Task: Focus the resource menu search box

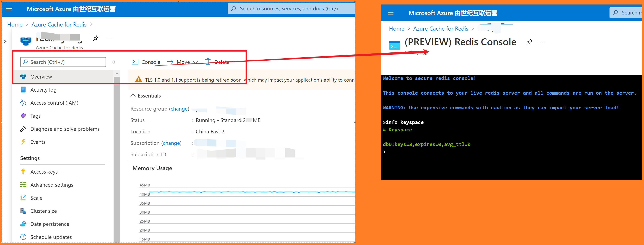Action: [x=63, y=62]
